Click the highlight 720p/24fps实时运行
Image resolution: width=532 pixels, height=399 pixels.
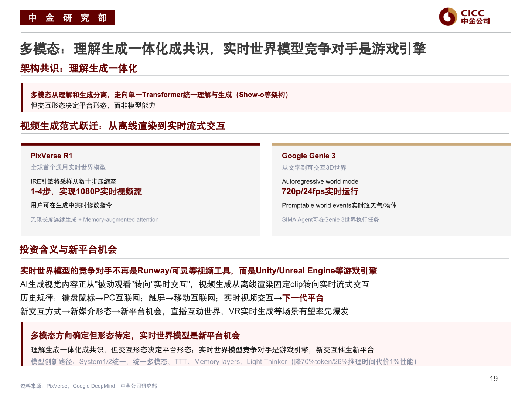(320, 192)
